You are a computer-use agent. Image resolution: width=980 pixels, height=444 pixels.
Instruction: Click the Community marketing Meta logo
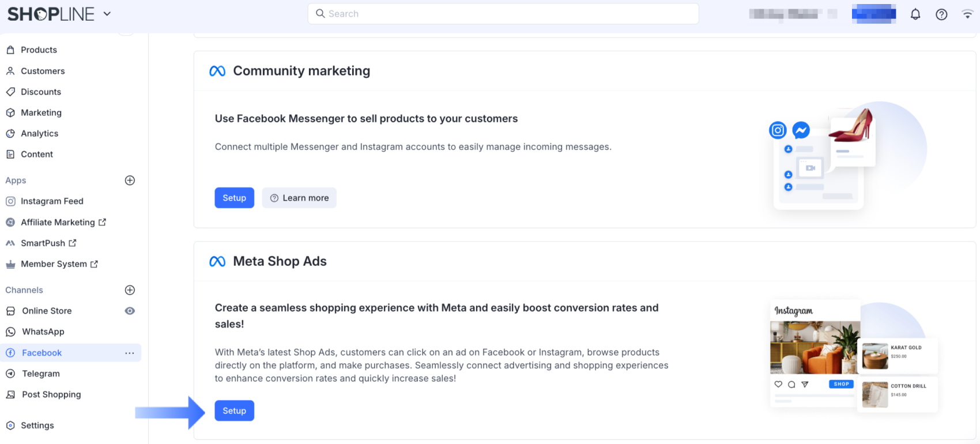pos(217,71)
